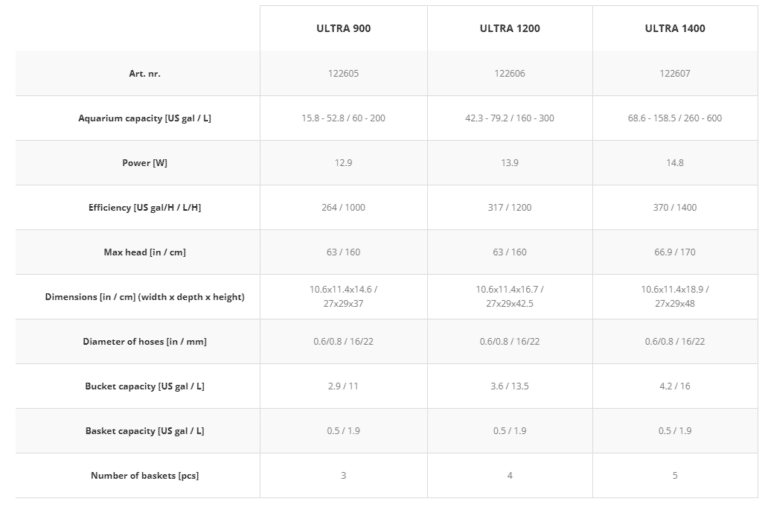Image resolution: width=768 pixels, height=510 pixels.
Task: Click article number 122606
Action: point(509,73)
